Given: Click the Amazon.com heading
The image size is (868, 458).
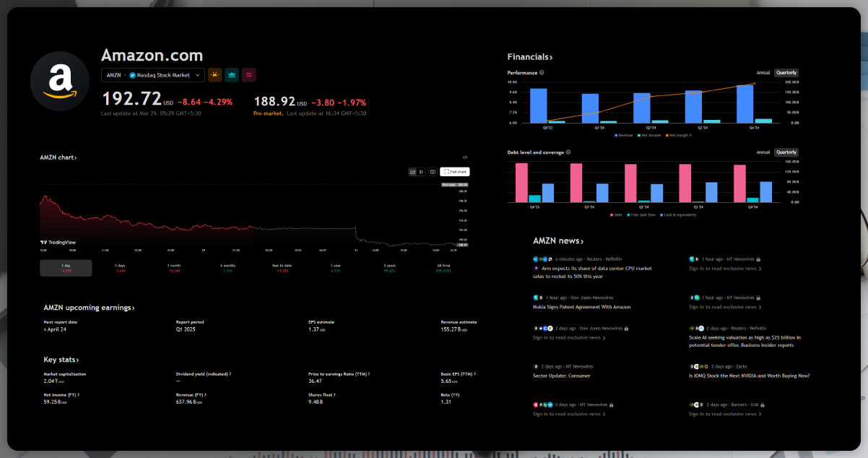Looking at the screenshot, I should [152, 56].
